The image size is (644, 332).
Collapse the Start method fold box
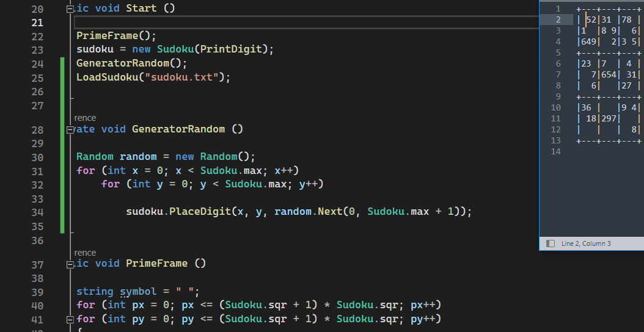[70, 9]
